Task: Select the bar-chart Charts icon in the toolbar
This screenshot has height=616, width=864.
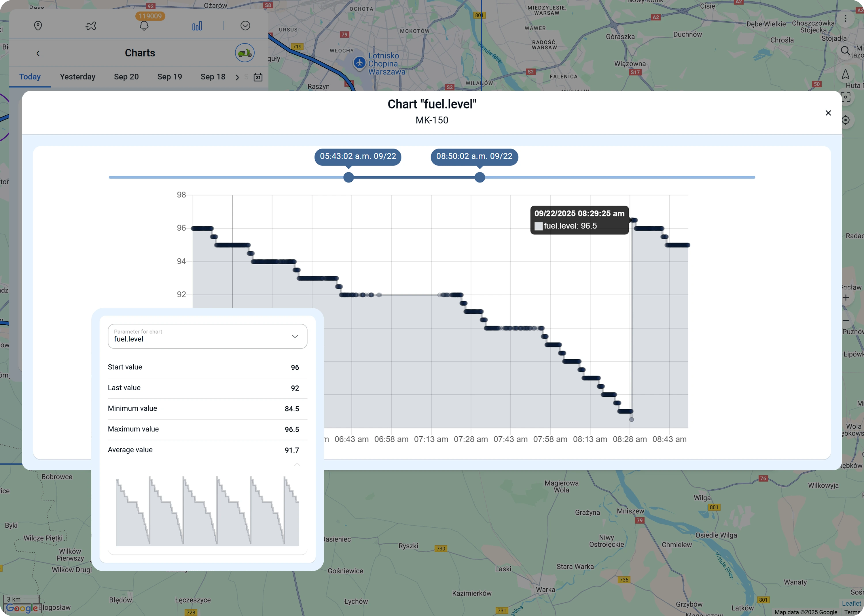Action: click(197, 25)
